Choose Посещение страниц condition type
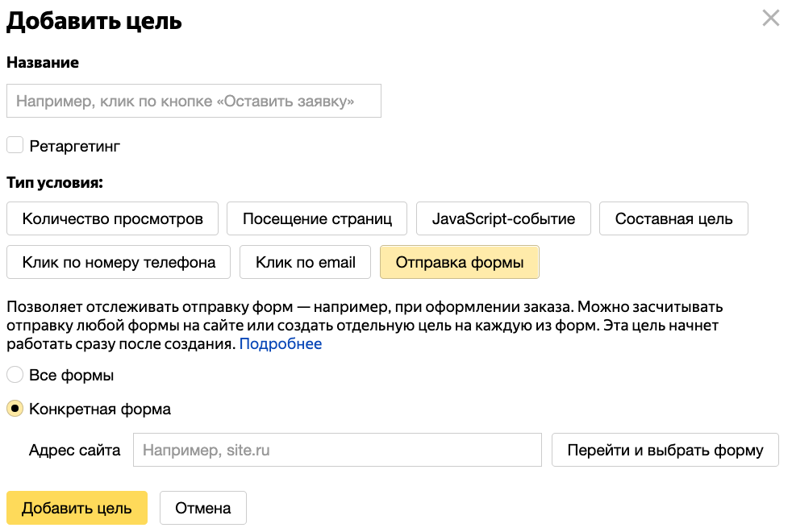Screen dimensions: 792x532 coord(317,218)
